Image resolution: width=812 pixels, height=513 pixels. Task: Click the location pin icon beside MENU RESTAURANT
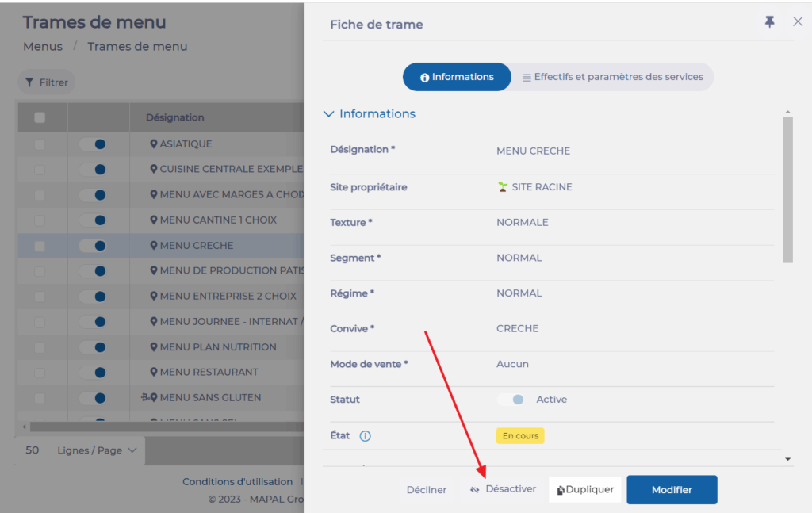(154, 372)
